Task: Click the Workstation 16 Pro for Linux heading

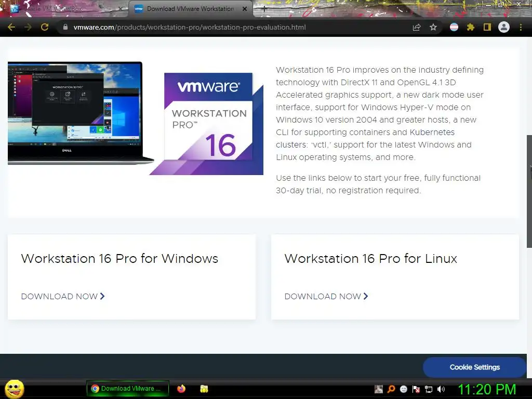Action: [371, 259]
